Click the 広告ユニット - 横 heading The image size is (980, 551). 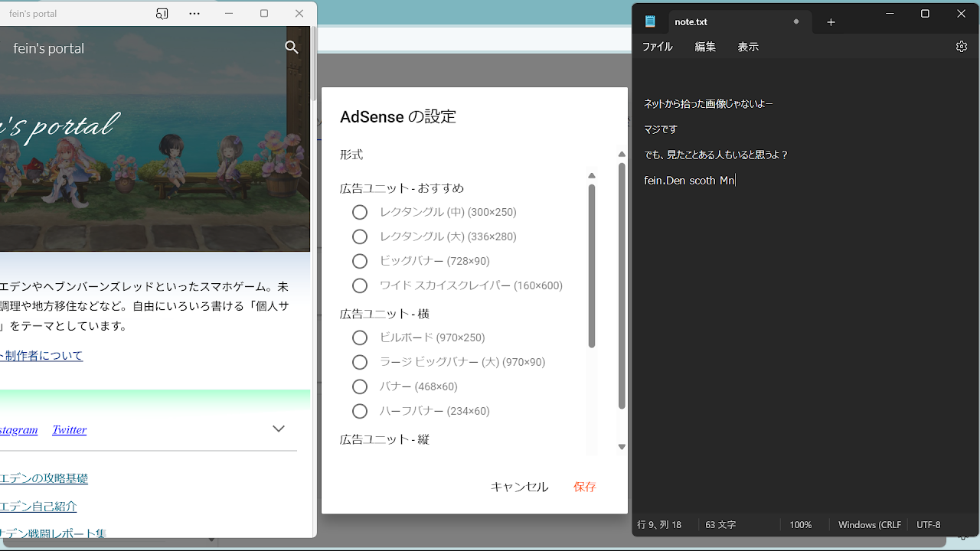click(384, 314)
